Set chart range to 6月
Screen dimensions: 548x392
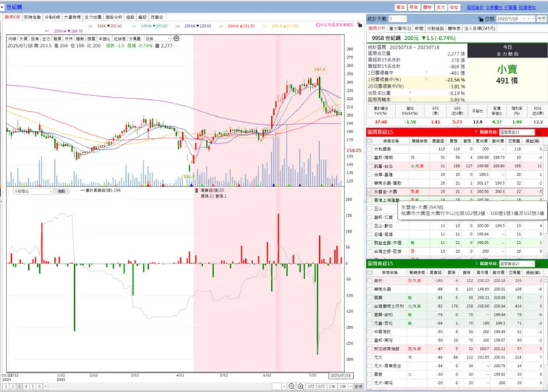[321, 386]
